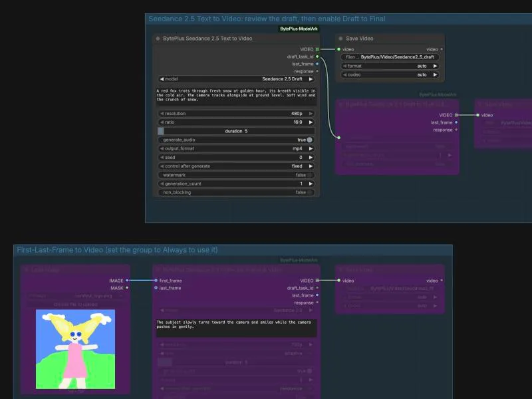Decrease generation_count with left arrow

162,184
